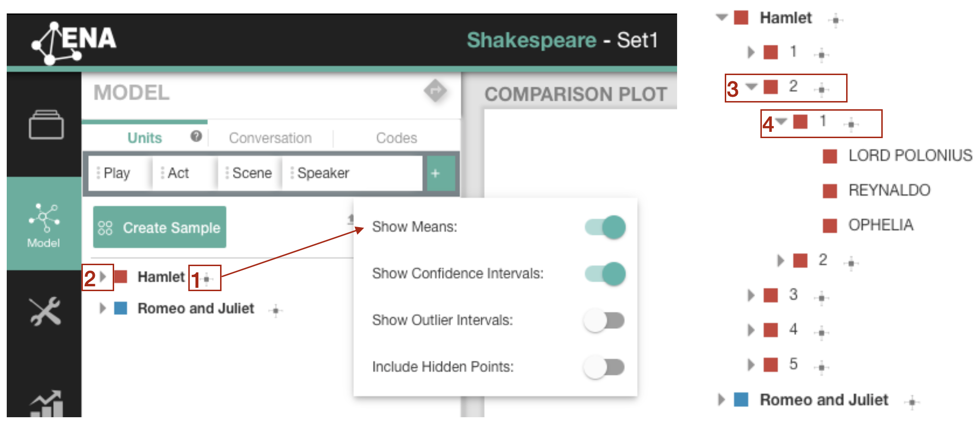The image size is (980, 423).
Task: Expand Romeo and Juliet in the Model panel
Action: click(x=103, y=308)
